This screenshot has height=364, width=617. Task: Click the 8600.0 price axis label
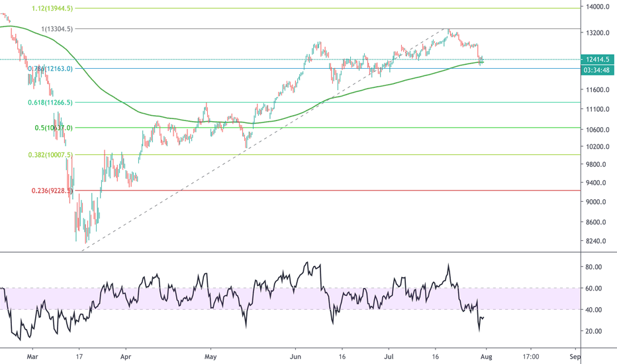(596, 222)
